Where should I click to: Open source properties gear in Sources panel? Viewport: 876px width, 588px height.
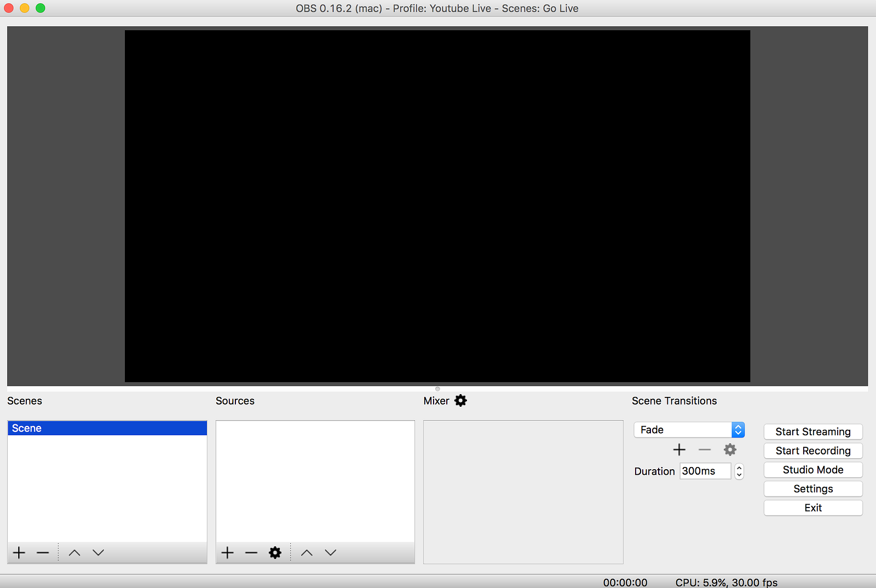pyautogui.click(x=275, y=552)
